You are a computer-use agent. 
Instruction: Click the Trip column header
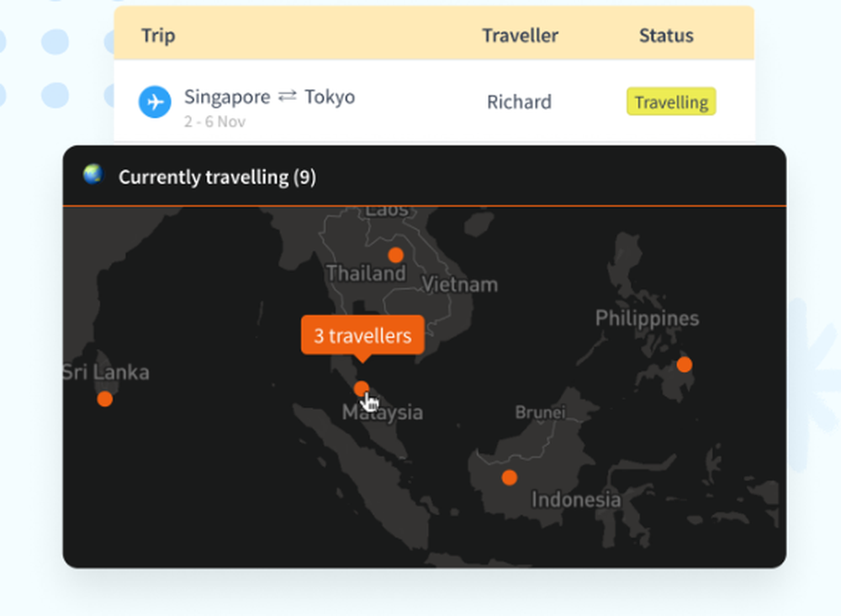158,35
